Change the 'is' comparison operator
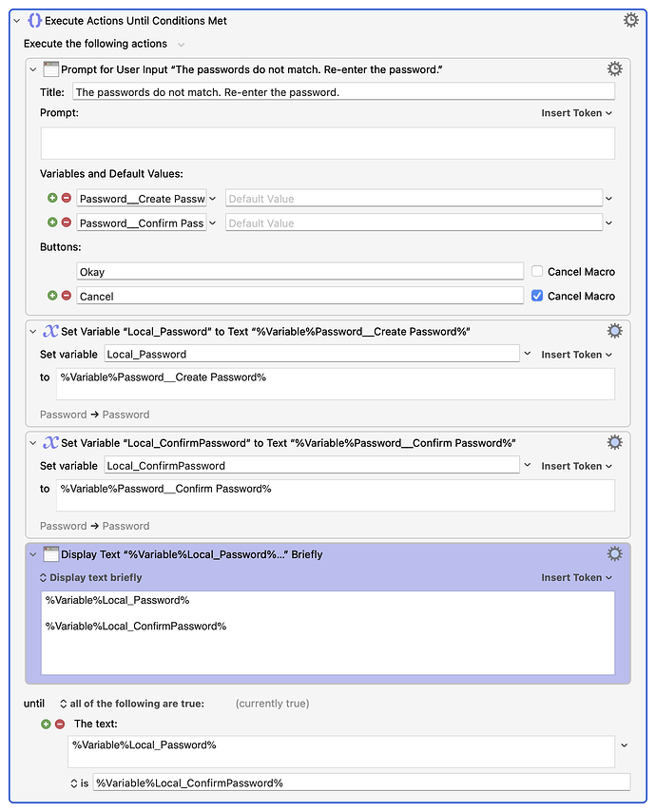 click(x=80, y=783)
